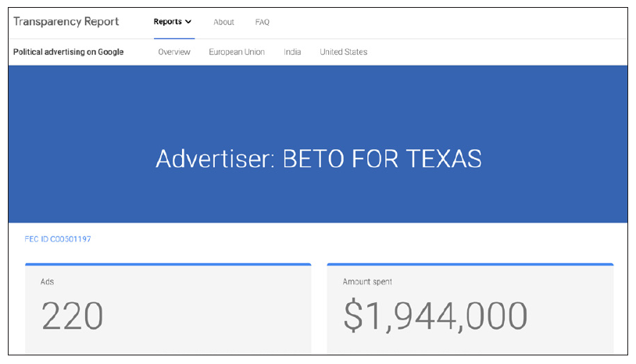Viewport: 636px width, 364px height.
Task: Click the Amount spent label
Action: (367, 281)
